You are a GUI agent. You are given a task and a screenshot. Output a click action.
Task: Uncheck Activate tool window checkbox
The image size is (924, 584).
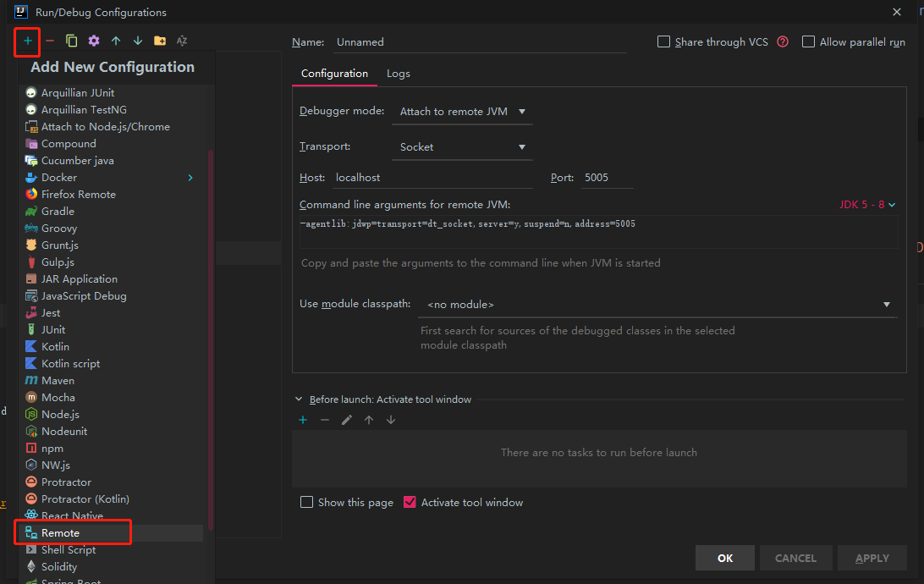(410, 502)
